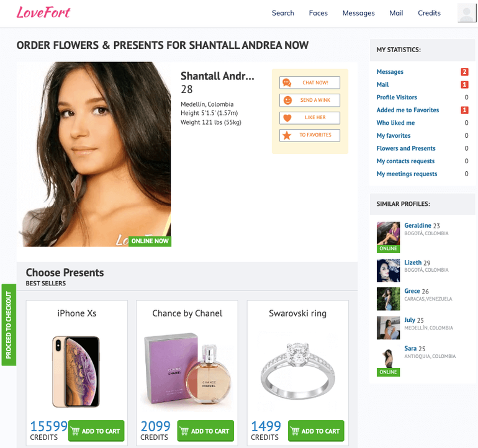Click Shantall Andrea's main profile photo
The image size is (478, 448).
pos(95,155)
